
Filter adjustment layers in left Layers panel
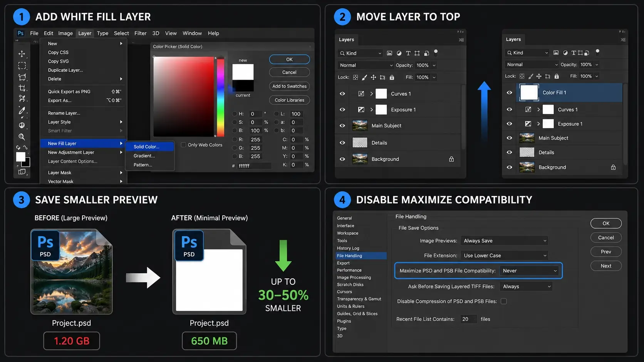pyautogui.click(x=399, y=53)
